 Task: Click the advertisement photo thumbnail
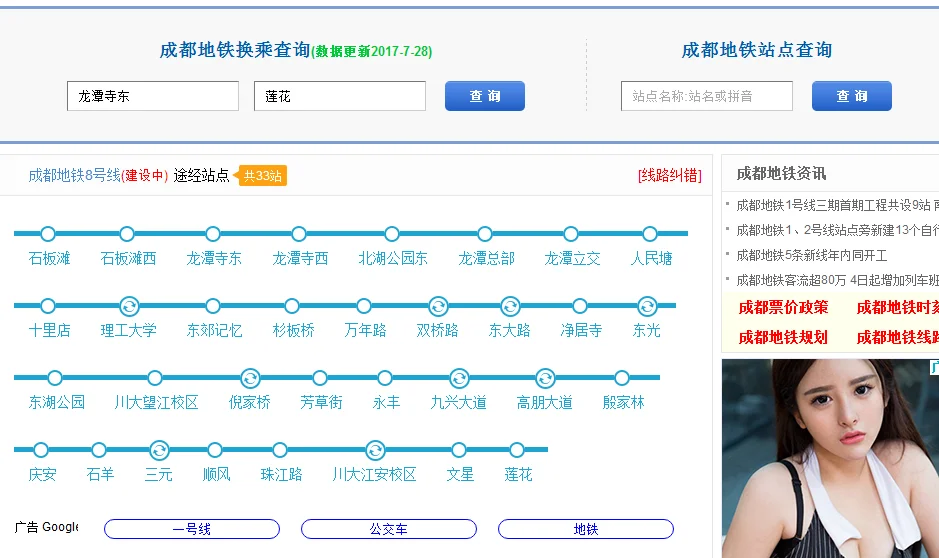(830, 459)
